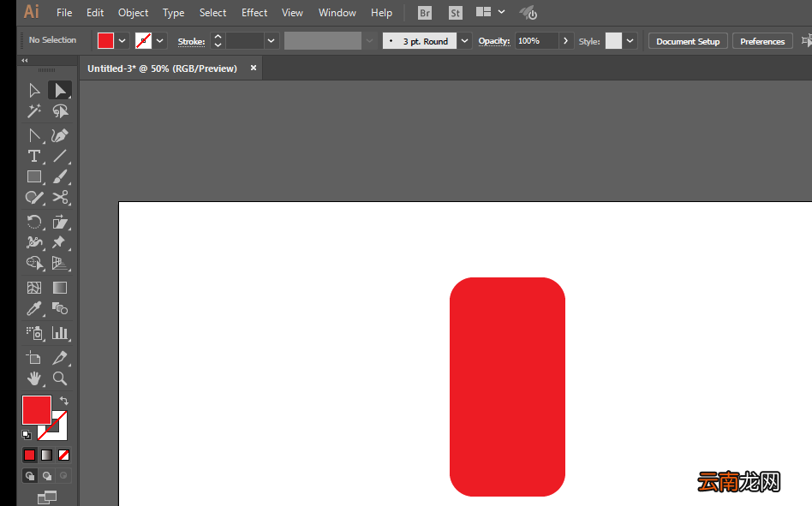
Task: Expand the stroke weight dropdown
Action: 271,41
